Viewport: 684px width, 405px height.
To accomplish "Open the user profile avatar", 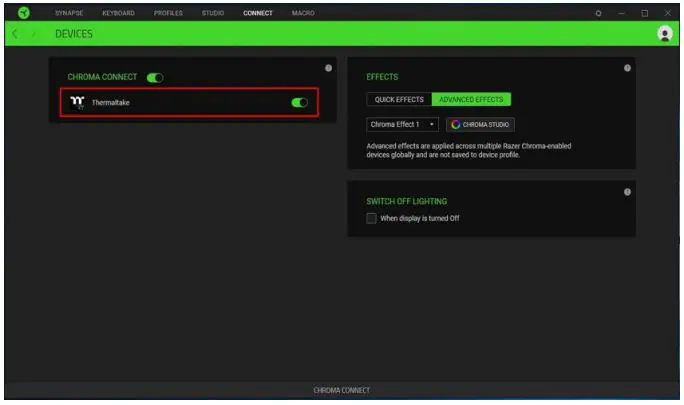I will tap(664, 34).
